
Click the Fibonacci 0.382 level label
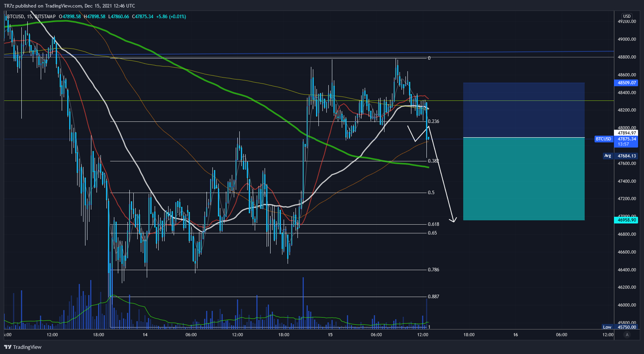(x=434, y=161)
